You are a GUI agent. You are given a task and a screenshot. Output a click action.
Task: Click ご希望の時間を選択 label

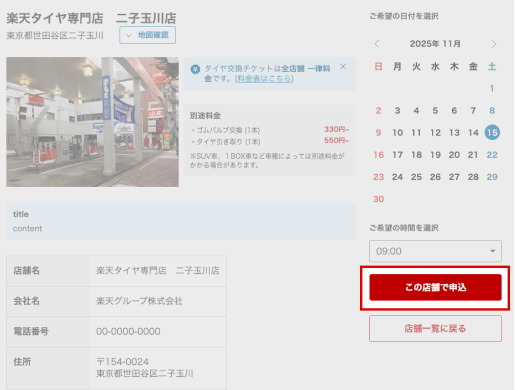tap(404, 228)
